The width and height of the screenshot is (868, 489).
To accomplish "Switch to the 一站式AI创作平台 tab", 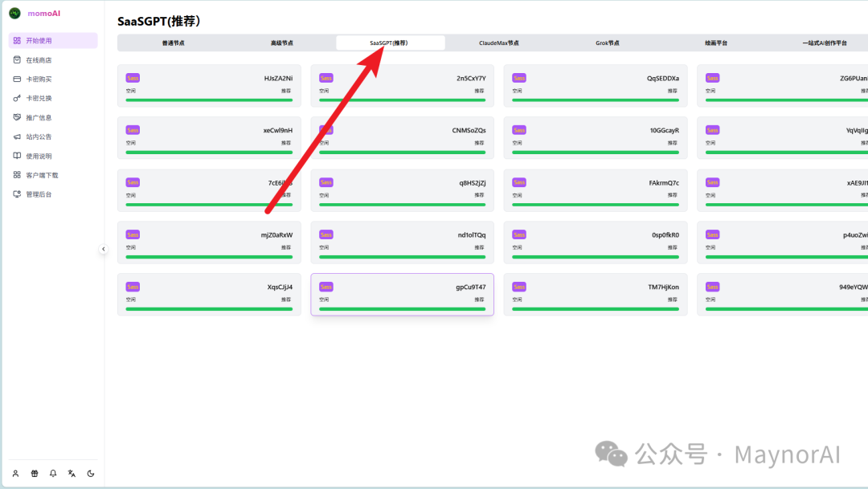I will coord(825,43).
